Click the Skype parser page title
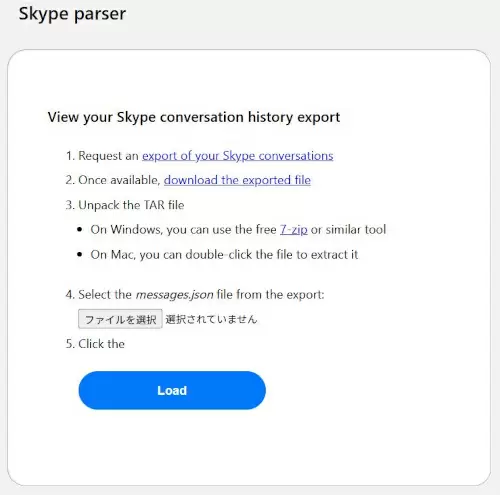Screen dimensions: 500x495 click(72, 14)
